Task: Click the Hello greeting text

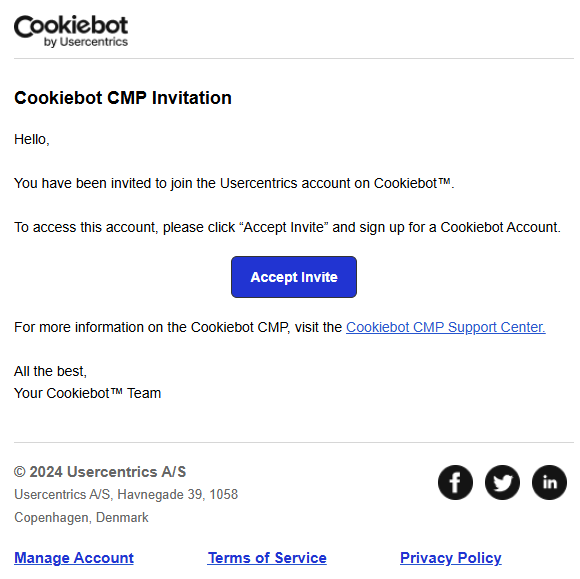Action: [31, 139]
